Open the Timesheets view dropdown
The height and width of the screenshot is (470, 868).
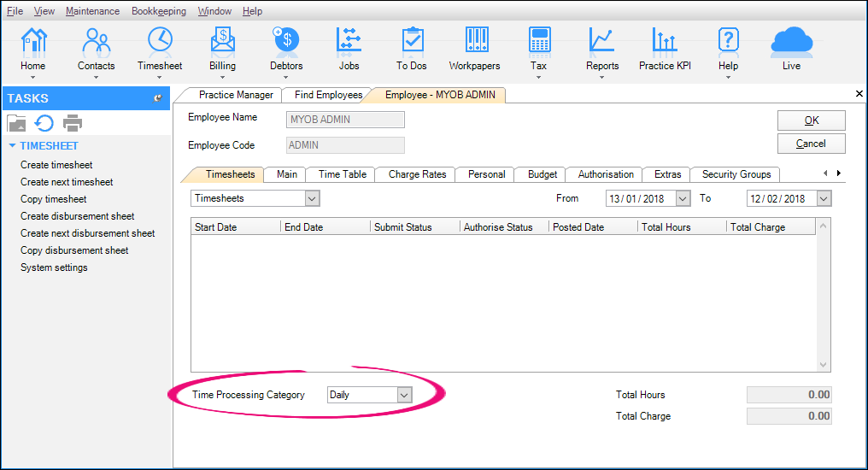point(312,198)
